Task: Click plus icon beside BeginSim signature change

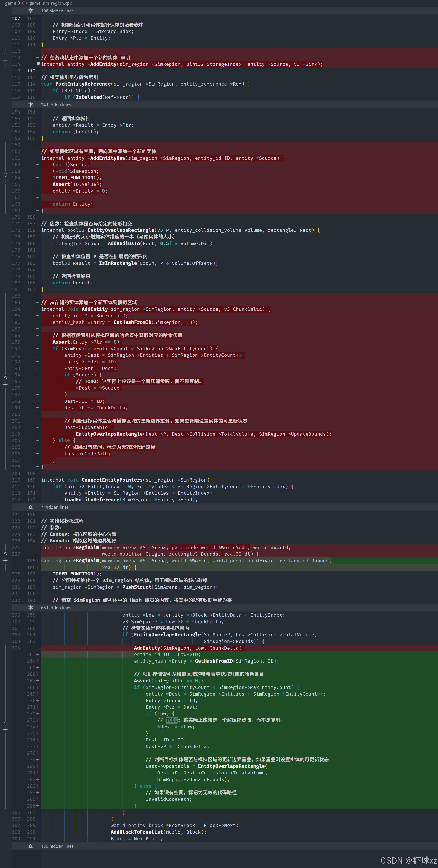Action: 5,560
